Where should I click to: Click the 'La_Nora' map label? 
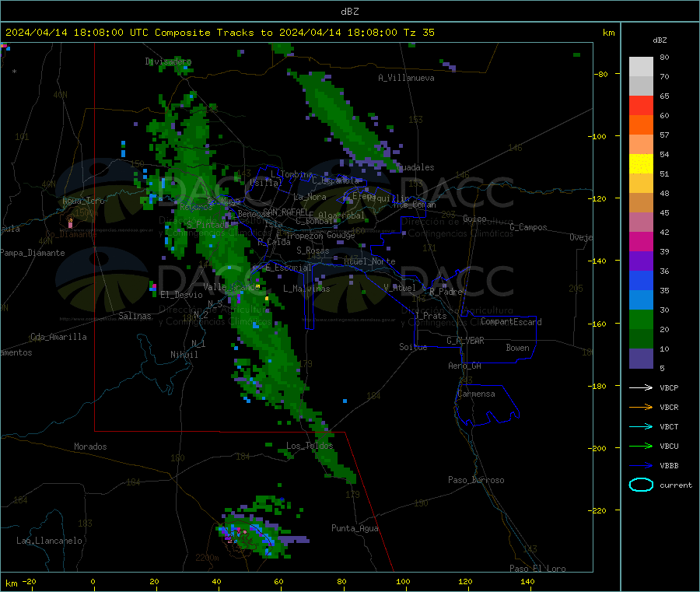[x=310, y=197]
